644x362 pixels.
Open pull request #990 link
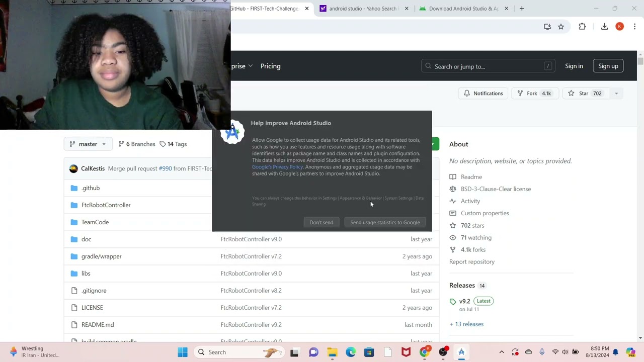coord(165,168)
